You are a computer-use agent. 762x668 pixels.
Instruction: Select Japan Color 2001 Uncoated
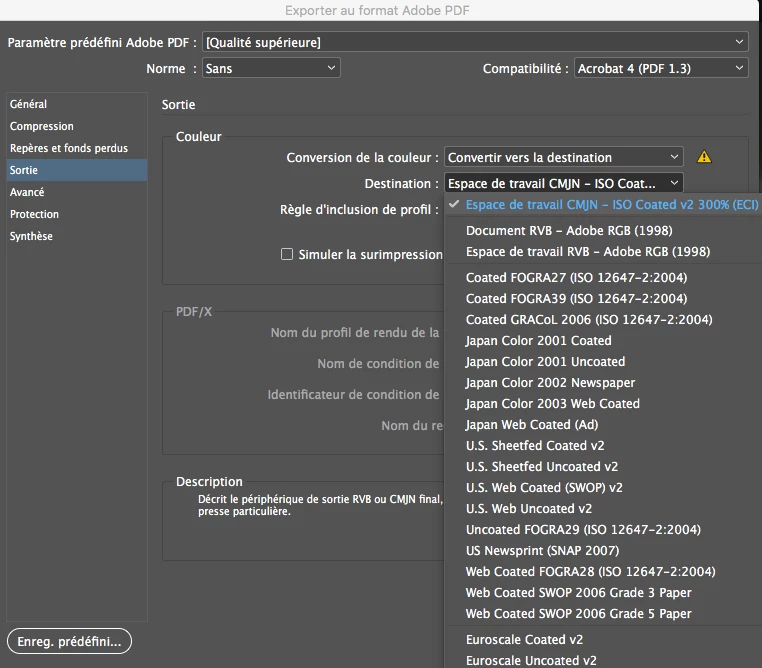click(x=603, y=361)
